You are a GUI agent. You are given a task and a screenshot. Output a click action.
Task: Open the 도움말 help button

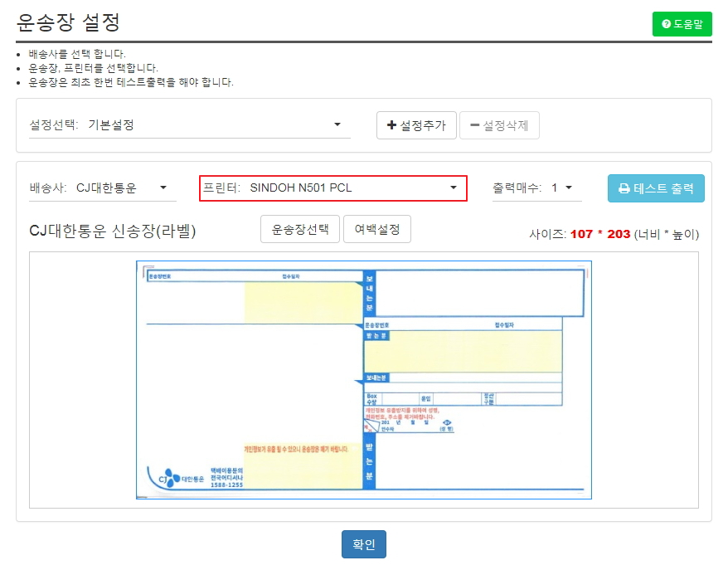tap(682, 24)
